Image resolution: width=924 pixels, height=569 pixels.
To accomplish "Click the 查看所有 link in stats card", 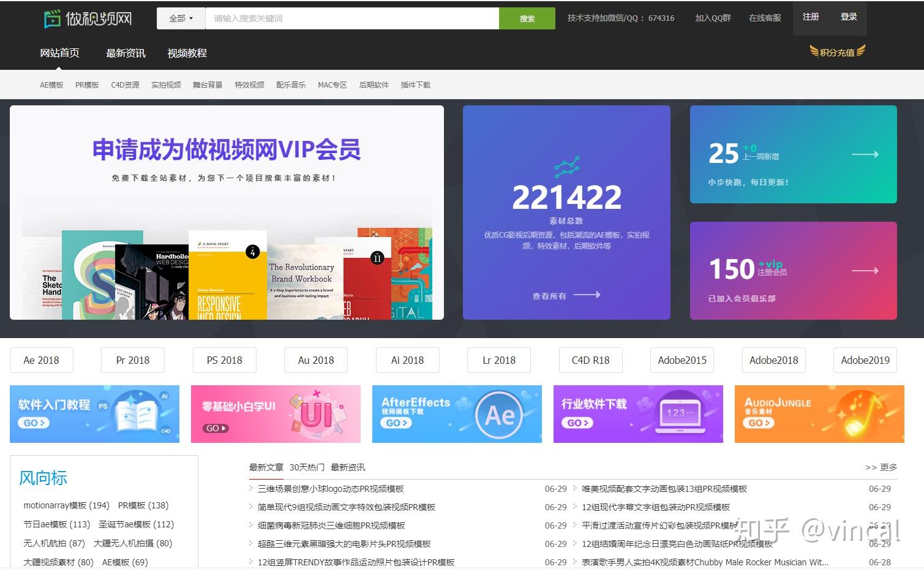I will coord(549,296).
